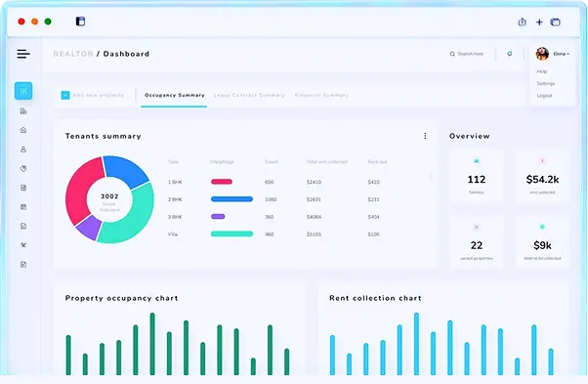
Task: Click the browser tab overview icon
Action: coord(556,22)
